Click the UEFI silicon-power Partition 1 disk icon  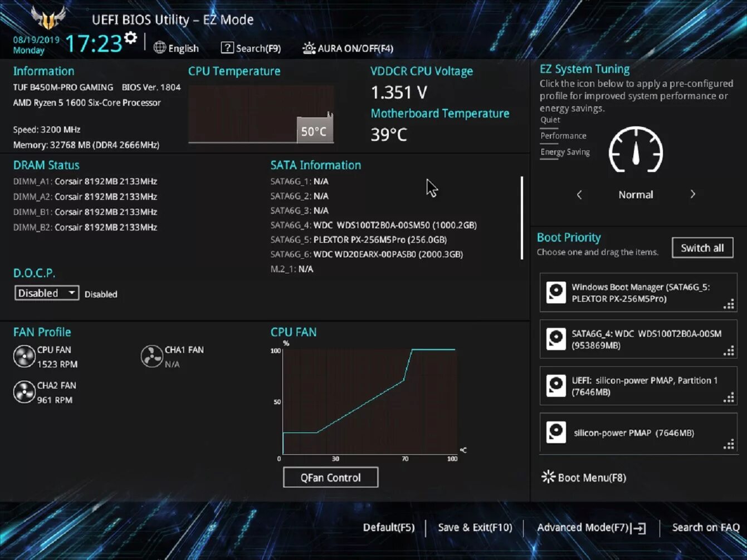(x=556, y=386)
